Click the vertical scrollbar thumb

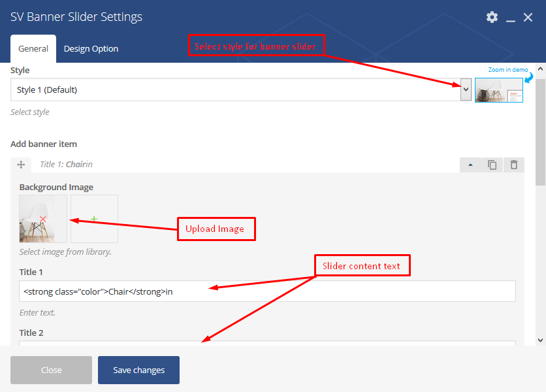[x=540, y=133]
